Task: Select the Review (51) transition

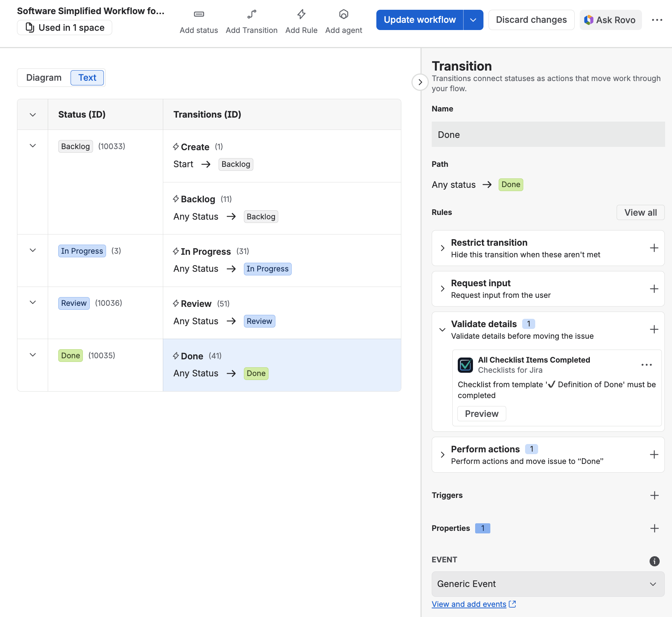Action: (282, 313)
